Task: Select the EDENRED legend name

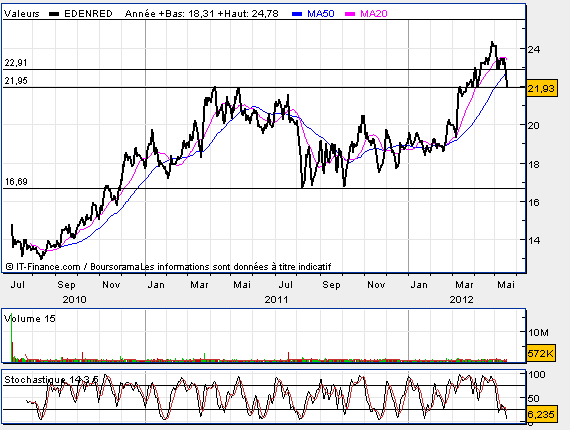Action: (88, 14)
